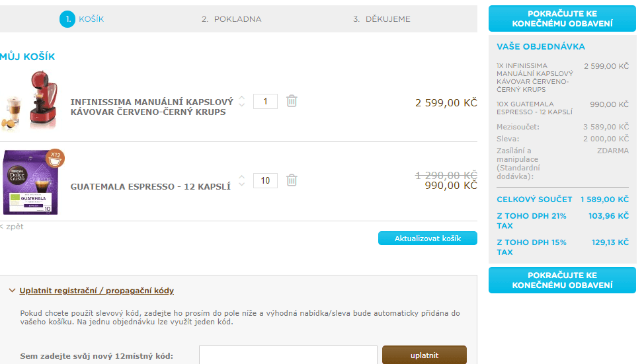Remove Guatemala Espresso capsules with trash icon
The height and width of the screenshot is (364, 644).
[x=292, y=180]
